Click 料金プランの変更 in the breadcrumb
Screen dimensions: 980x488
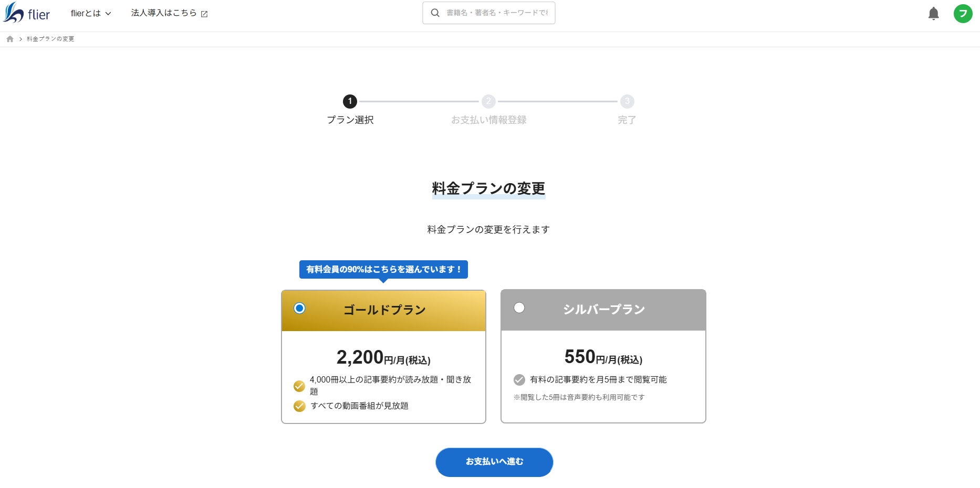pos(50,38)
